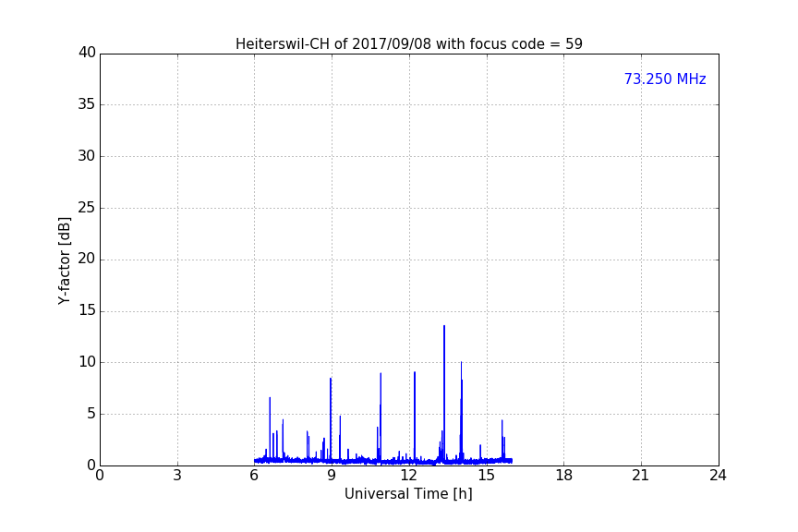Click the y-axis tick label '25'
The image size is (798, 532).
coord(87,208)
